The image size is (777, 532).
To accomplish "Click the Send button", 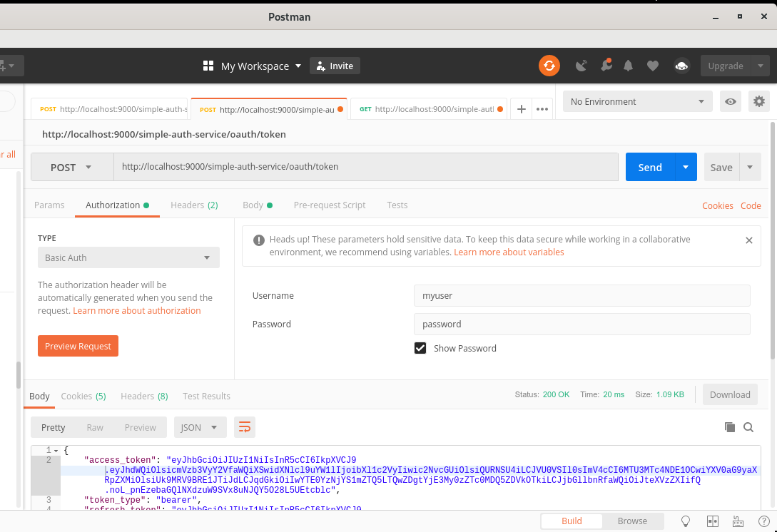I will tap(650, 167).
